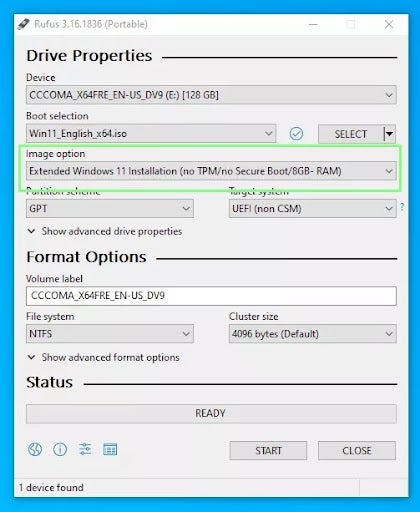
Task: Click the Drive Properties heading
Action: (89, 56)
